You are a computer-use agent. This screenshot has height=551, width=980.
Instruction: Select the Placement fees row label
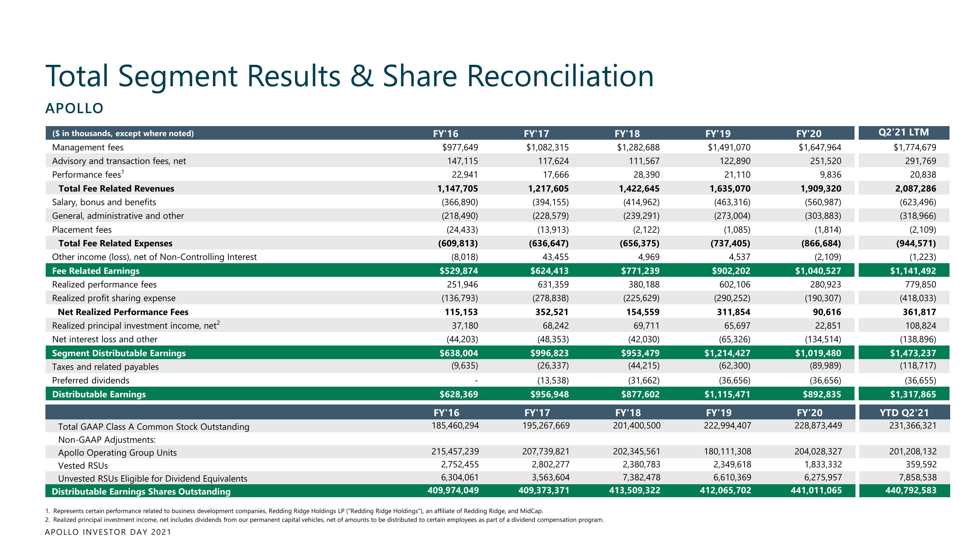[x=82, y=230]
